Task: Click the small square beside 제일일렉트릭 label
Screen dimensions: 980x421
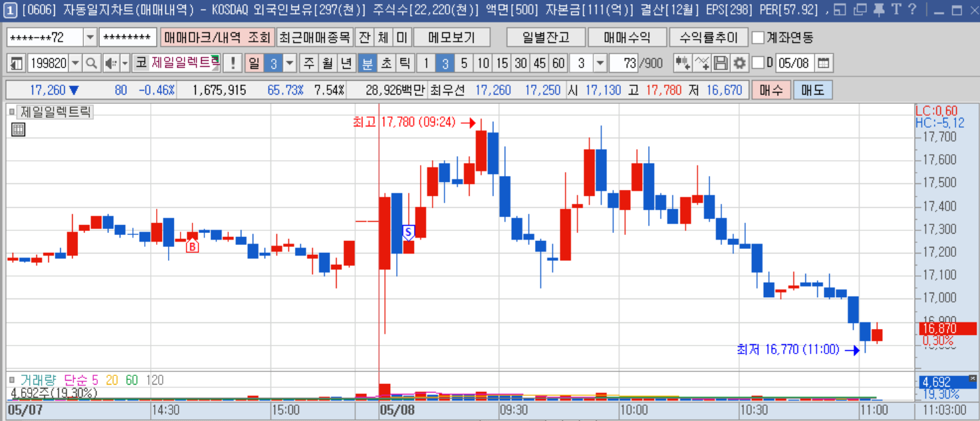Action: [x=12, y=112]
